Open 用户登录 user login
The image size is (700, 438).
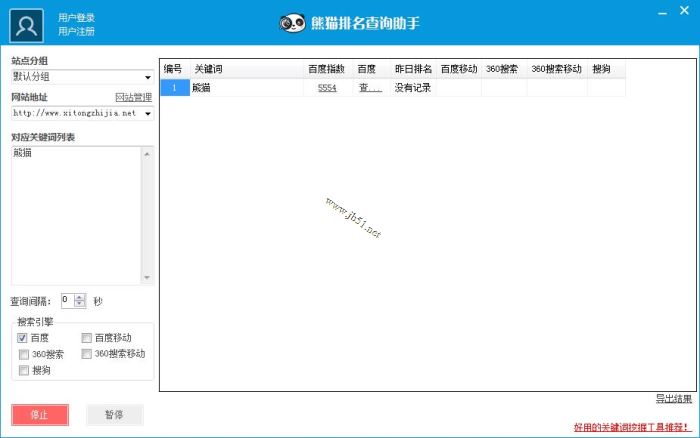76,17
